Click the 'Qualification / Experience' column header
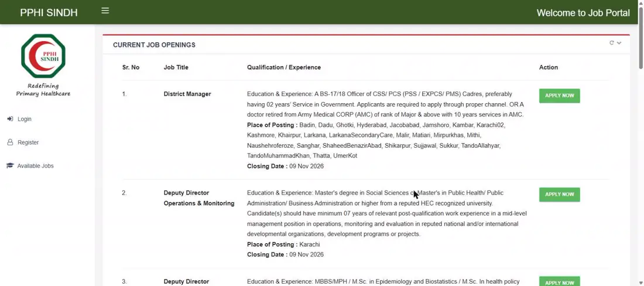The height and width of the screenshot is (286, 644). pos(284,67)
